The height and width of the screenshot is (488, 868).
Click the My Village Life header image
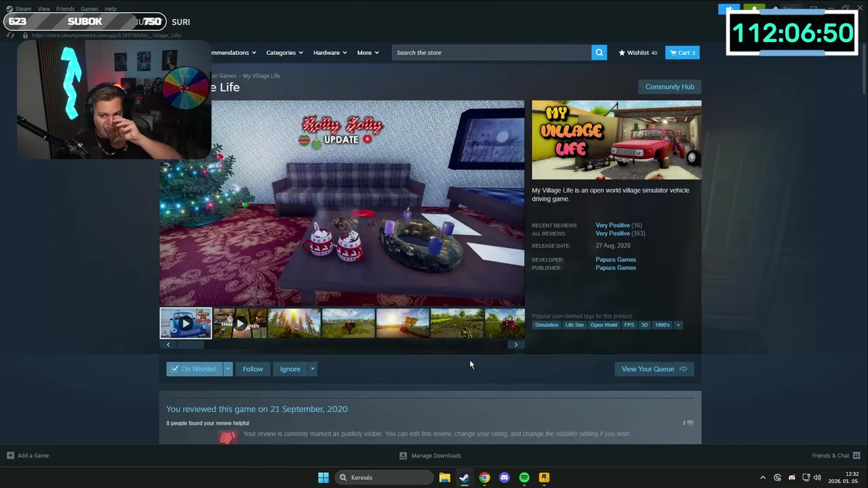click(x=616, y=140)
